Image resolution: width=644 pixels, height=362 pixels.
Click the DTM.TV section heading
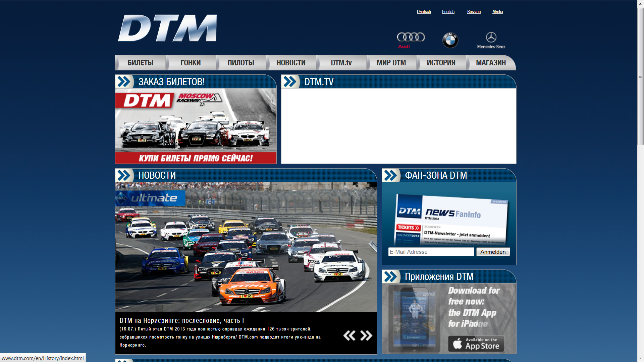[x=319, y=82]
